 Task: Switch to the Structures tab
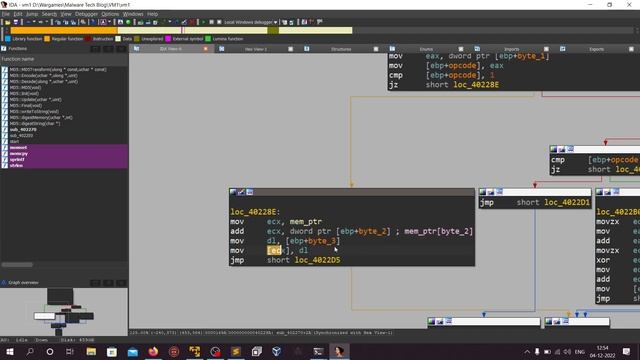point(341,49)
